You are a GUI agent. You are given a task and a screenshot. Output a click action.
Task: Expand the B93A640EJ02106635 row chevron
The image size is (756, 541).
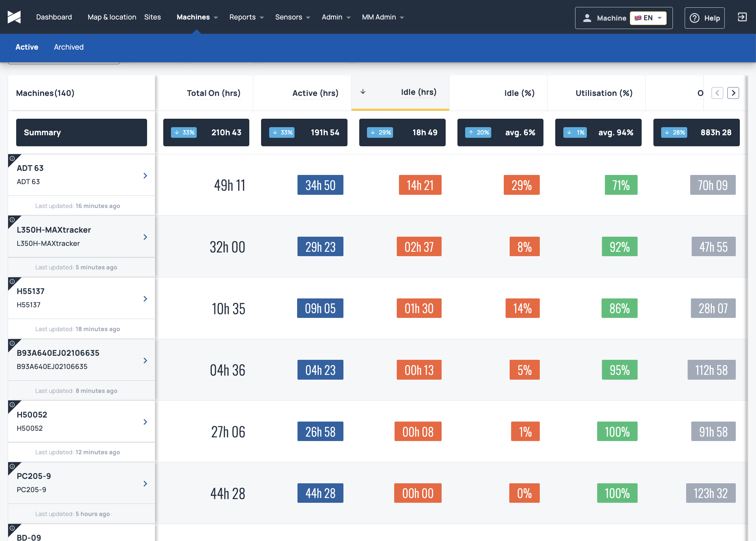145,361
